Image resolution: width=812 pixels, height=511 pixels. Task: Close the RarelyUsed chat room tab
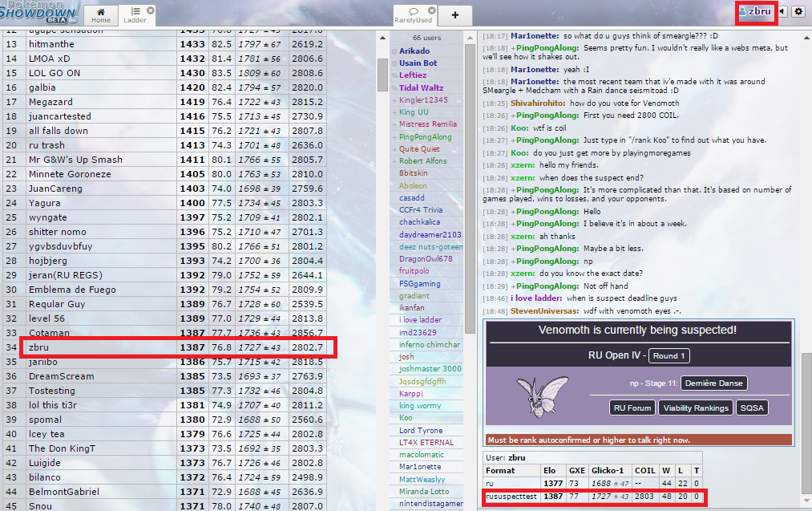433,8
